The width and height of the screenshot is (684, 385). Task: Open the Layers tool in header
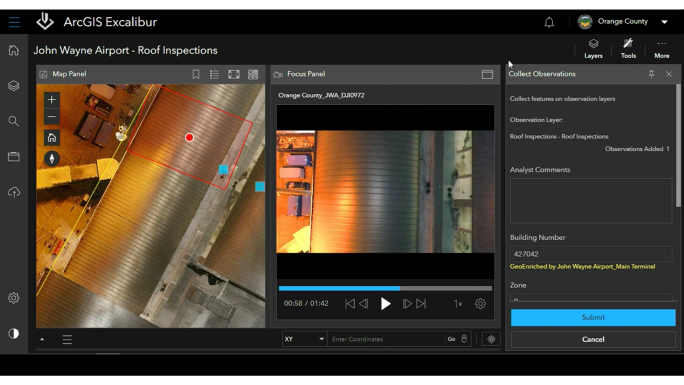click(593, 48)
